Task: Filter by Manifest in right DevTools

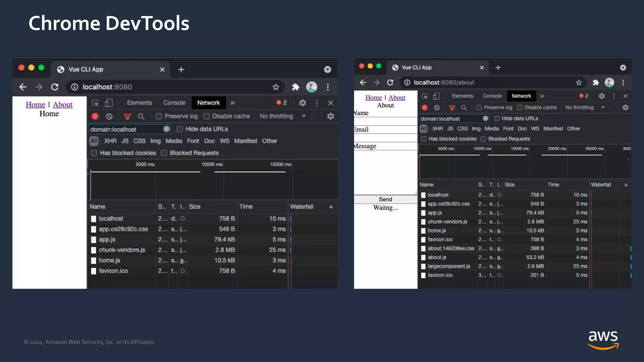Action: pyautogui.click(x=553, y=129)
